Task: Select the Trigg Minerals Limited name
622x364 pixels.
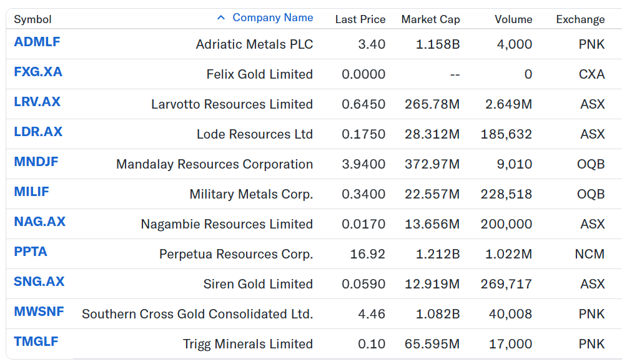Action: tap(248, 344)
